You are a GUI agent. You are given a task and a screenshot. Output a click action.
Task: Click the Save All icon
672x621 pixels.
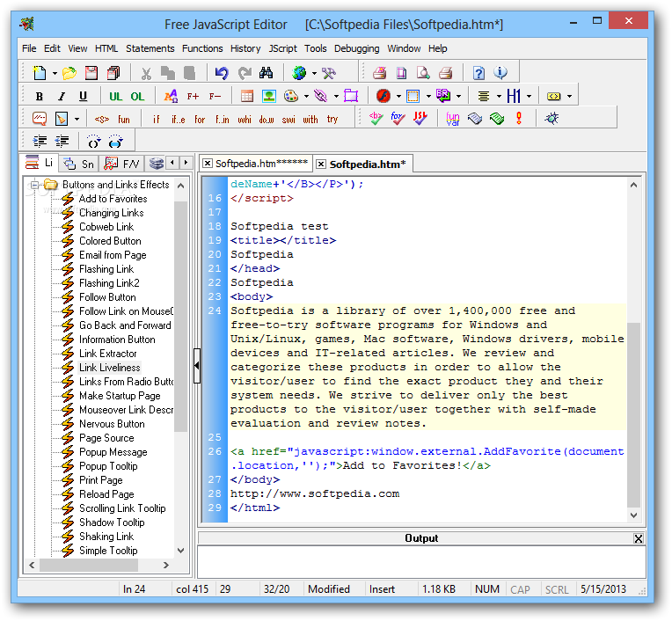point(113,73)
